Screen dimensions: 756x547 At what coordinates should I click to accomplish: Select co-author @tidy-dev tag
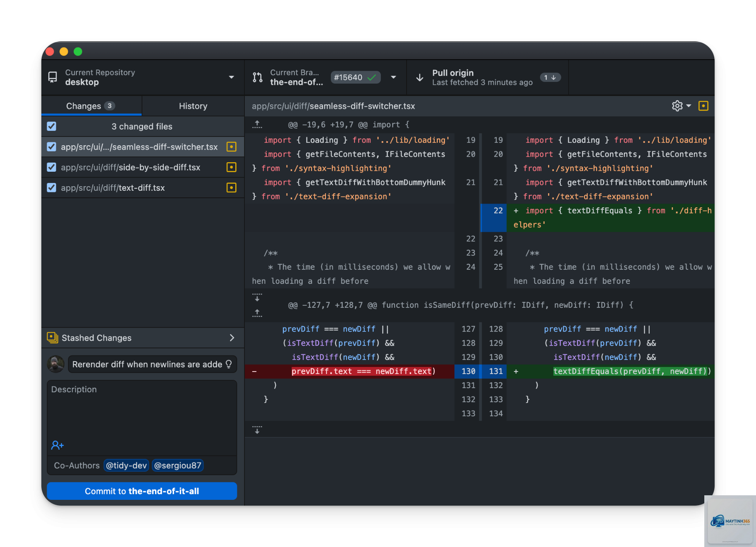pyautogui.click(x=127, y=465)
